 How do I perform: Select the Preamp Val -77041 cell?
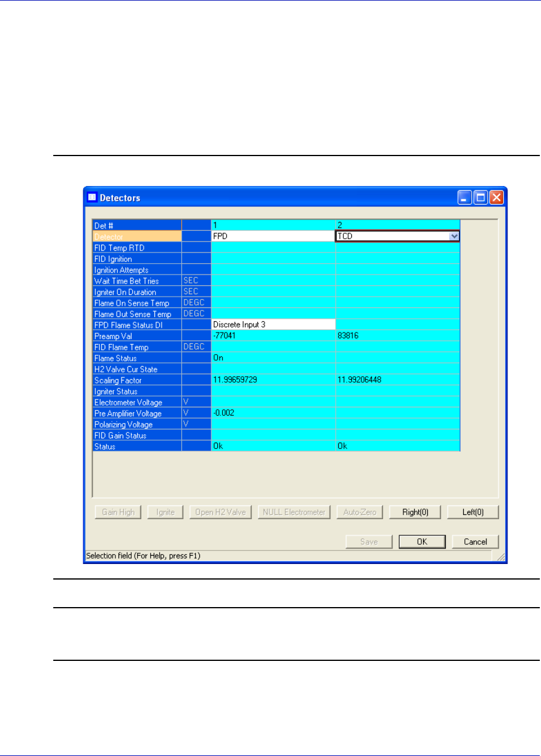pos(273,336)
